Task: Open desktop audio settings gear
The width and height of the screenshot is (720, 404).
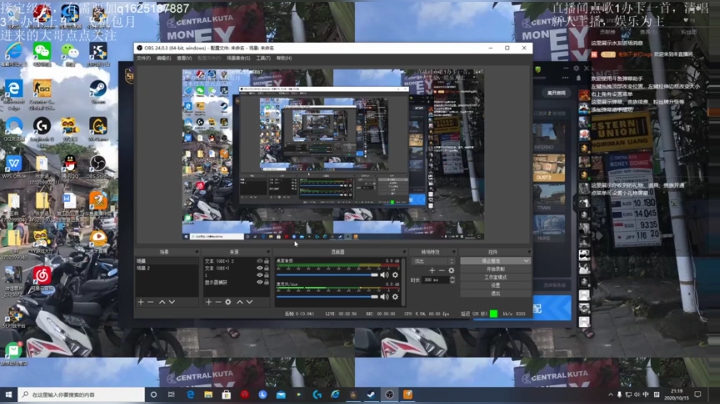Action: [x=395, y=275]
